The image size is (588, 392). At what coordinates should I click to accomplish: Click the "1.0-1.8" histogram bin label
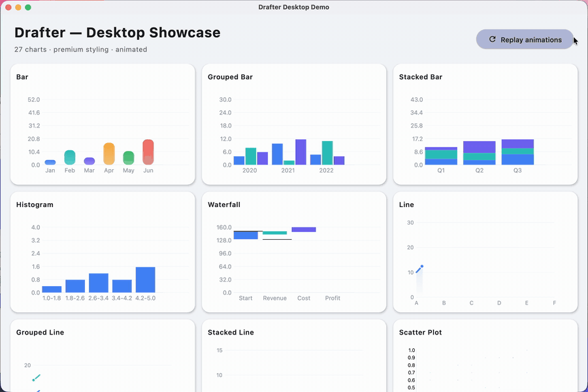click(52, 298)
